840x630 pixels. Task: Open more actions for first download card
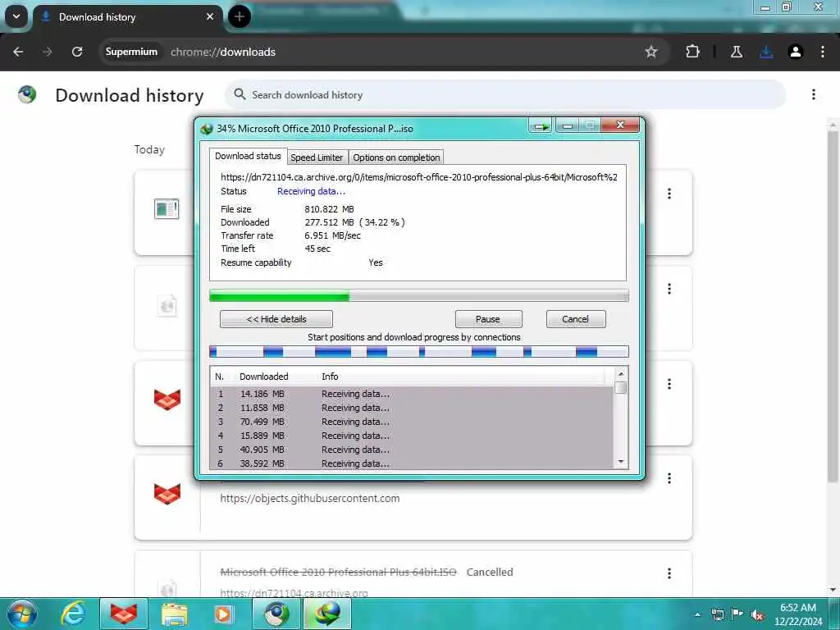tap(669, 194)
